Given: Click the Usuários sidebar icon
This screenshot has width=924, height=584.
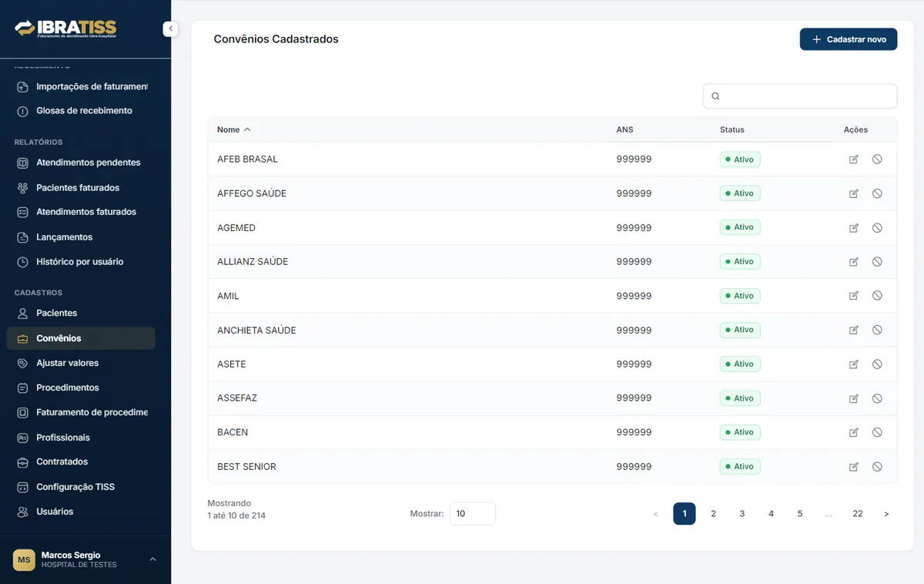Looking at the screenshot, I should (22, 512).
